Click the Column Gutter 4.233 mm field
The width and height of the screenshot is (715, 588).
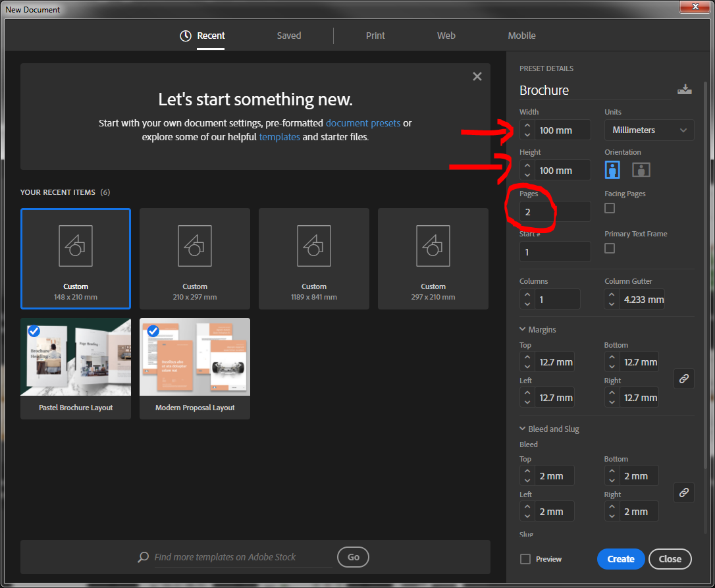pos(642,299)
